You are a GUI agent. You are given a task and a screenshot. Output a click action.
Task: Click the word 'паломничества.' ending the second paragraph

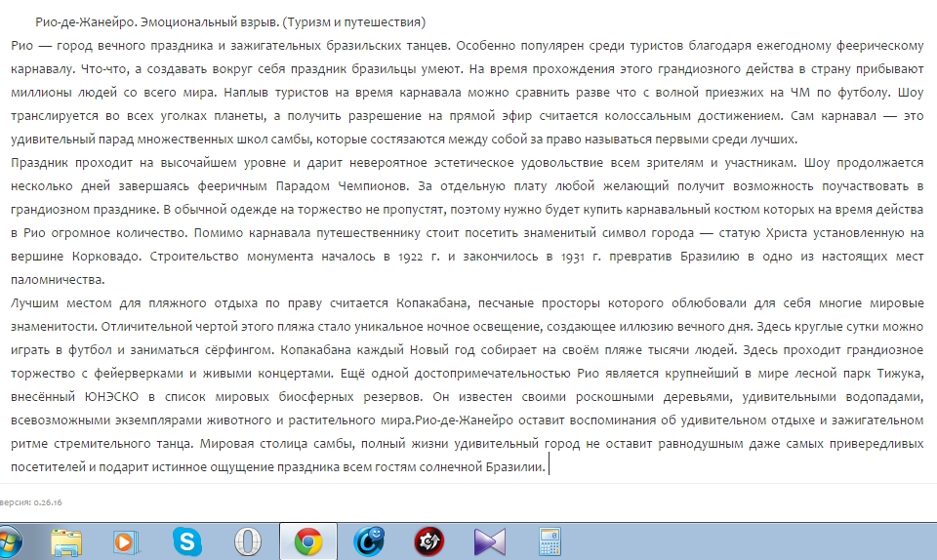click(x=58, y=280)
